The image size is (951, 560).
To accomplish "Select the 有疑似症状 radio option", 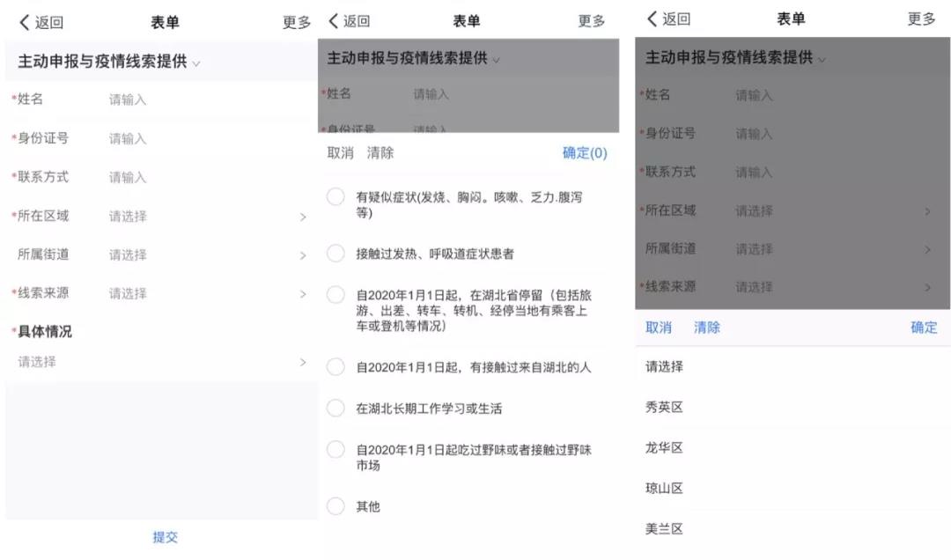I will (x=335, y=196).
